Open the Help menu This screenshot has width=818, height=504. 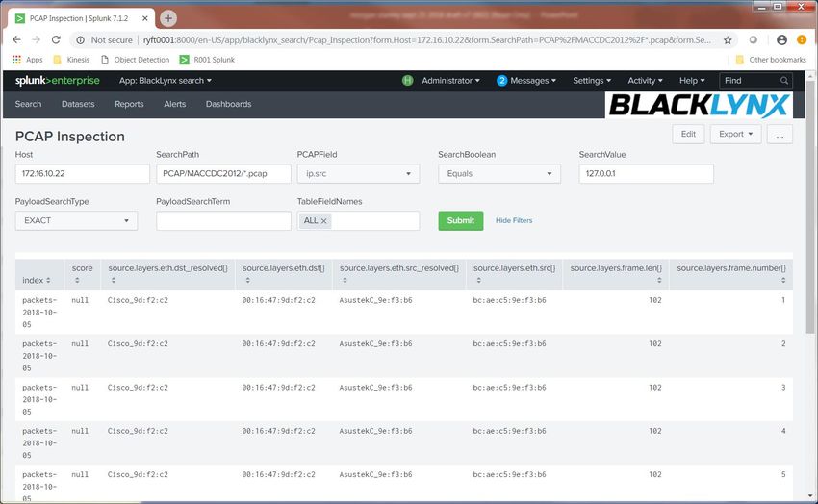(692, 80)
